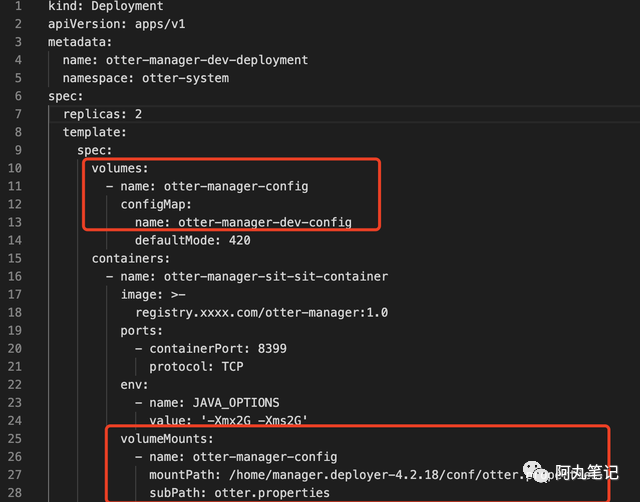The width and height of the screenshot is (640, 502).
Task: Place cursor on 'name: otter-manager-dev-deployment'
Action: 185,60
